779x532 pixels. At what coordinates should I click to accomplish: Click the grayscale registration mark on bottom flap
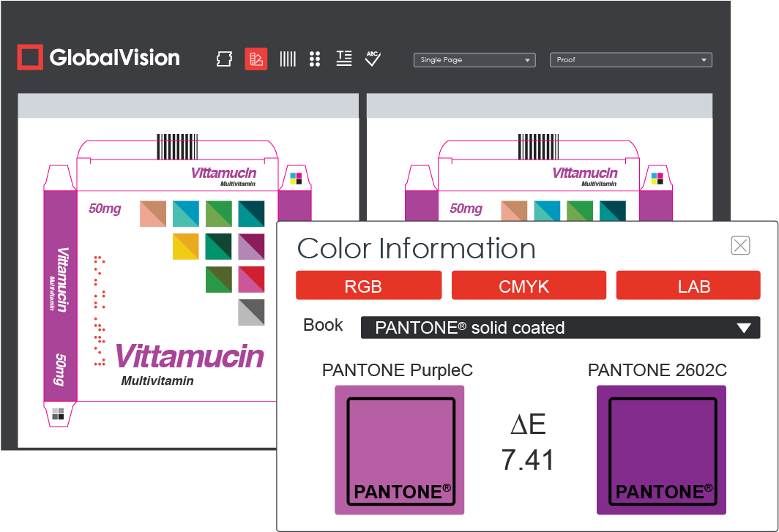[x=58, y=413]
